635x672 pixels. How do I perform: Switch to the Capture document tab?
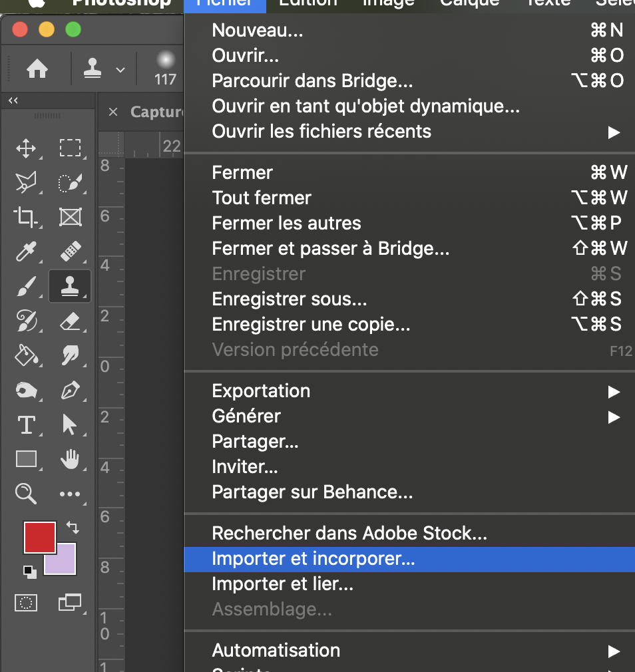pos(157,112)
